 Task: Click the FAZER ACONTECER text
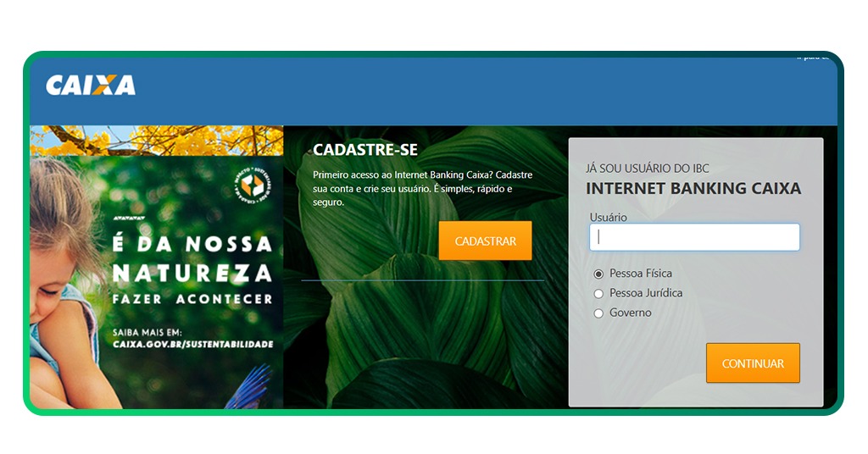pos(192,299)
